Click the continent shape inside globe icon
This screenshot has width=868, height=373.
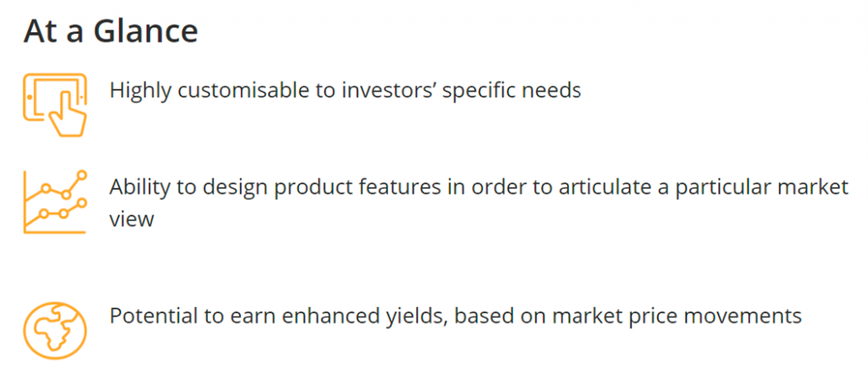[53, 331]
